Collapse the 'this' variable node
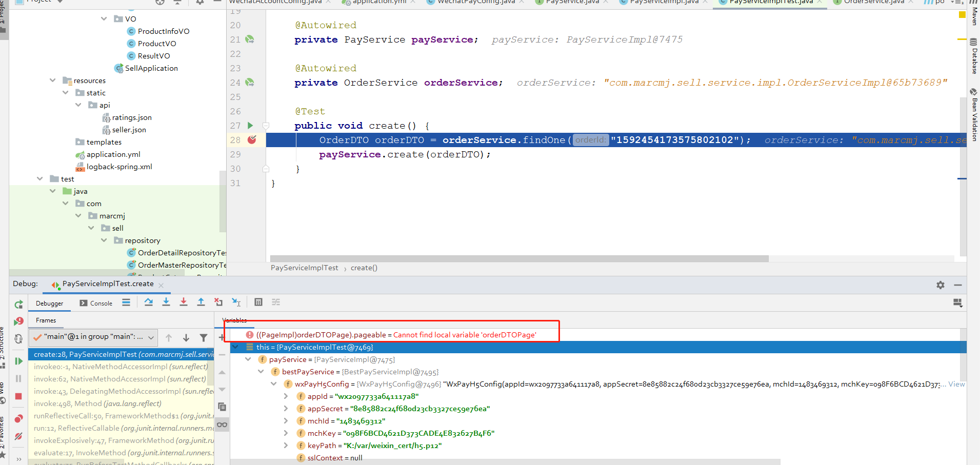This screenshot has width=980, height=465. pos(235,347)
